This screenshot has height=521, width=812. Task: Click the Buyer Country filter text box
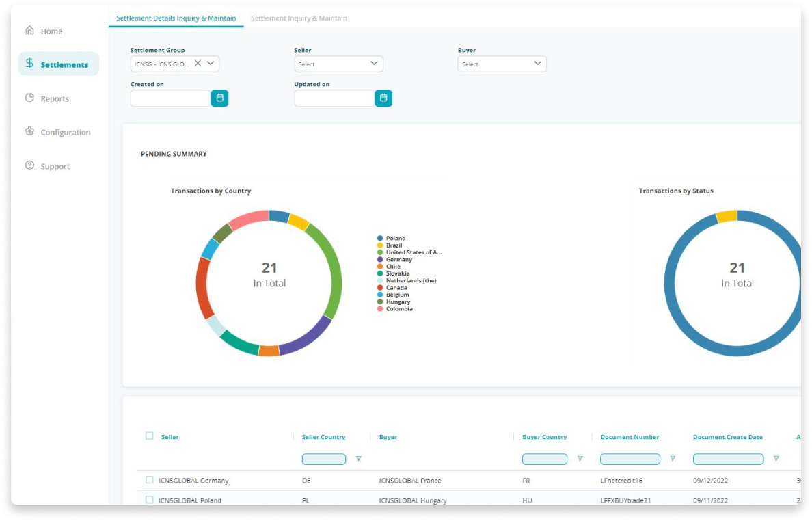click(545, 459)
